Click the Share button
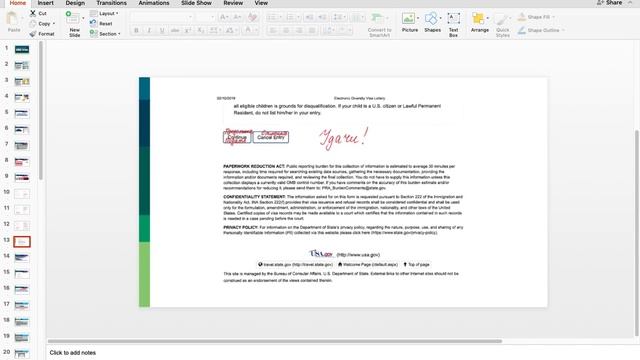 pos(610,3)
